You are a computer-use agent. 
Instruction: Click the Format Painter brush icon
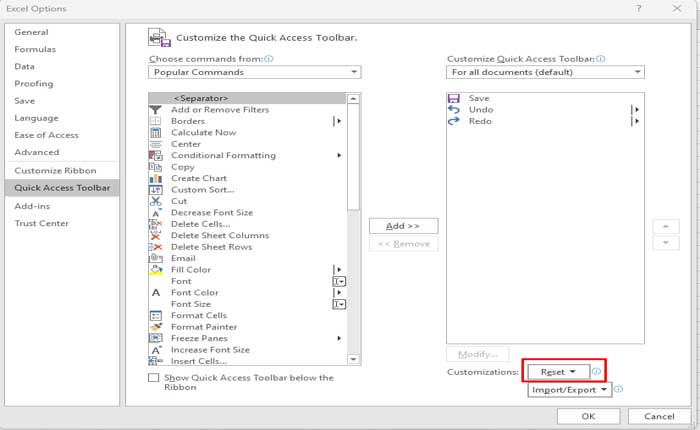point(155,327)
